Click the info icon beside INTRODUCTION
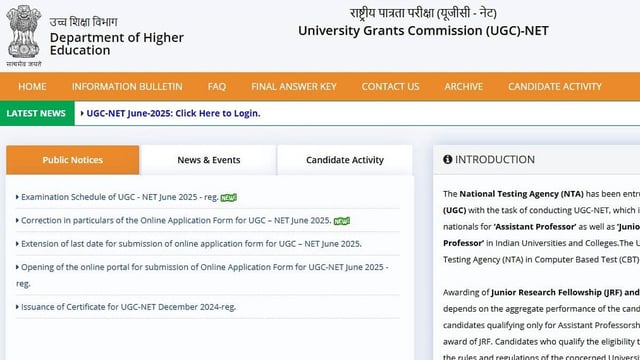The image size is (640, 360). 447,160
